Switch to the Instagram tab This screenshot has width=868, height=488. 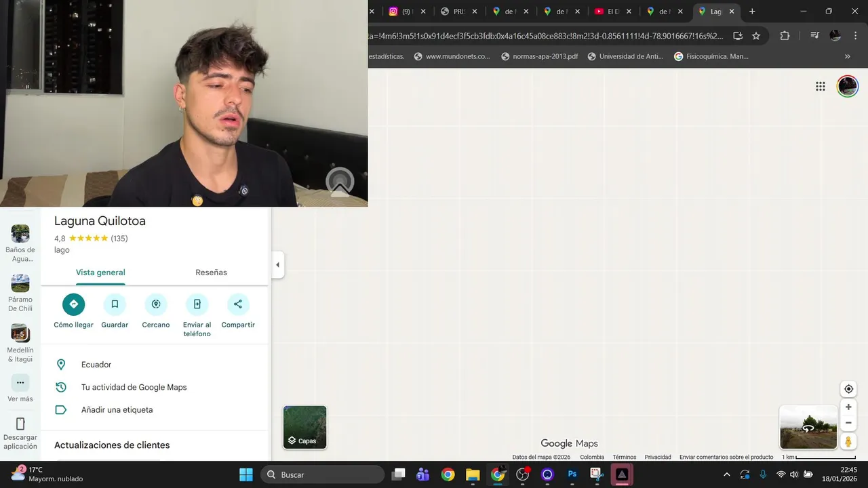pos(401,12)
